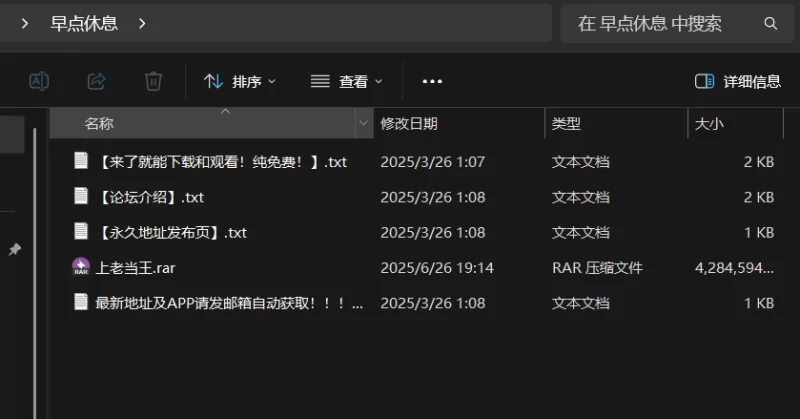The width and height of the screenshot is (800, 419).
Task: Sort by the 修改日期 column header
Action: [x=459, y=124]
